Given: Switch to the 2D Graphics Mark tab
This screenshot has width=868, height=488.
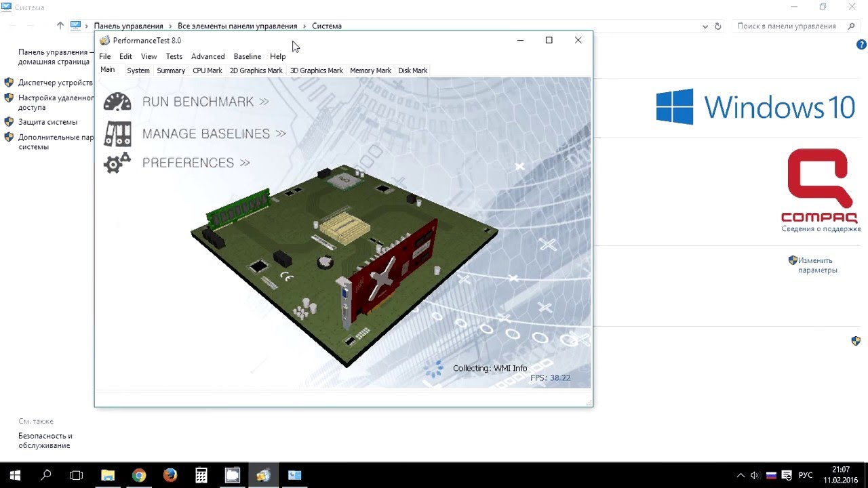Looking at the screenshot, I should tap(256, 70).
